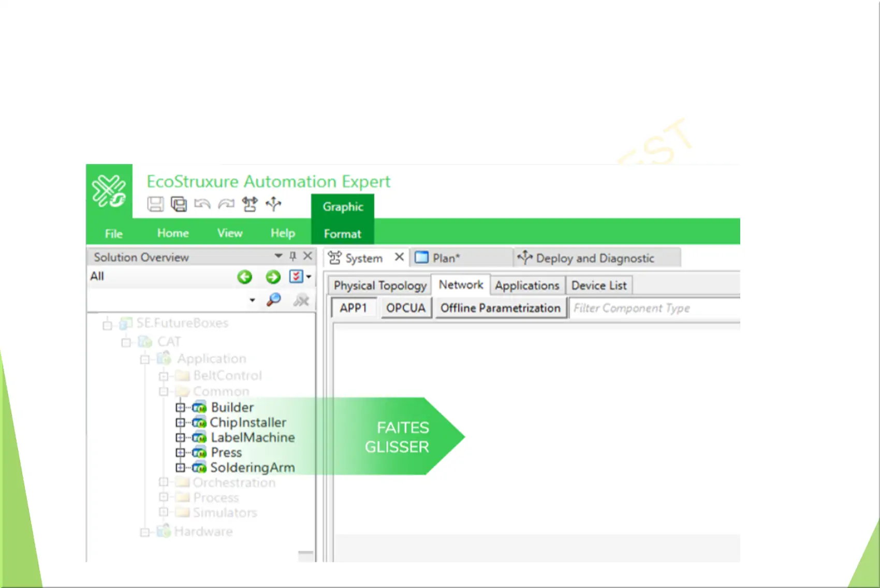Select the Builder item in tree
Viewport: 880px width, 588px height.
tap(232, 407)
